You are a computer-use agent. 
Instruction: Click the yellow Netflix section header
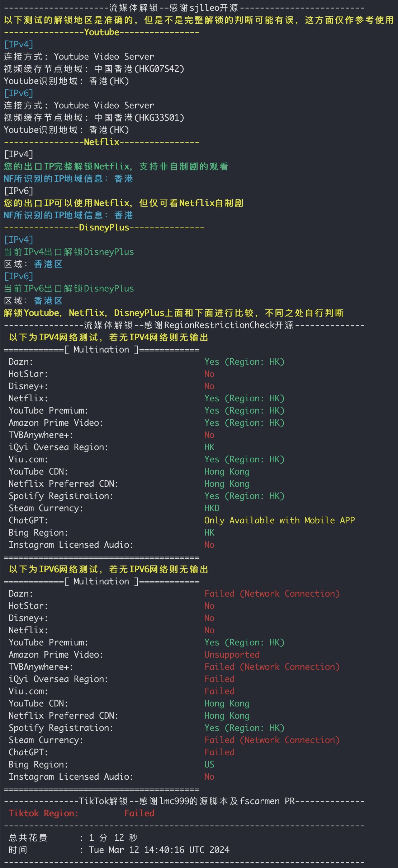click(101, 142)
